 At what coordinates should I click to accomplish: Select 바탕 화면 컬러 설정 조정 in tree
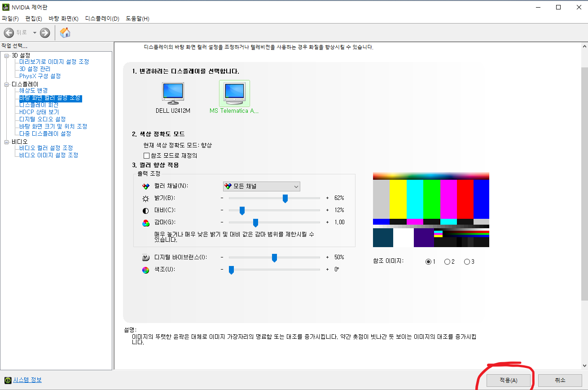50,97
